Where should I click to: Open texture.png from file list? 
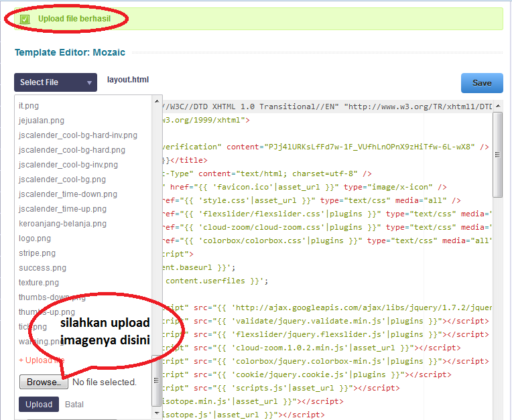pyautogui.click(x=39, y=283)
